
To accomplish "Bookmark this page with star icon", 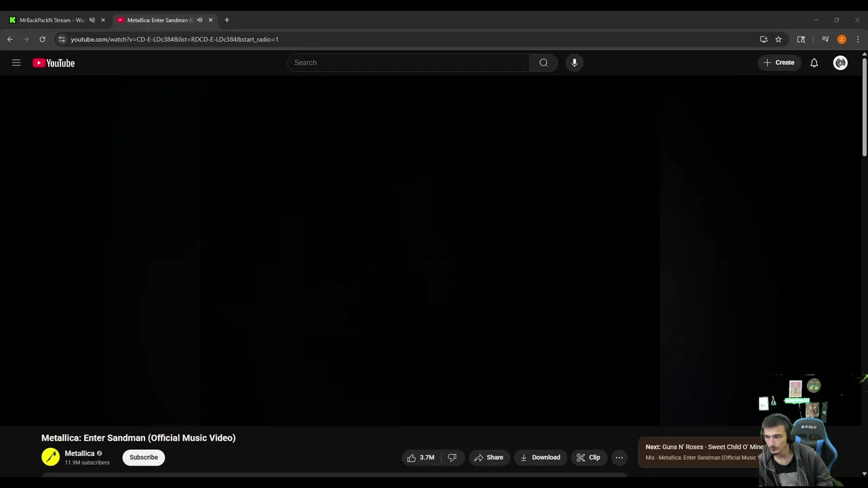I will coord(778,39).
